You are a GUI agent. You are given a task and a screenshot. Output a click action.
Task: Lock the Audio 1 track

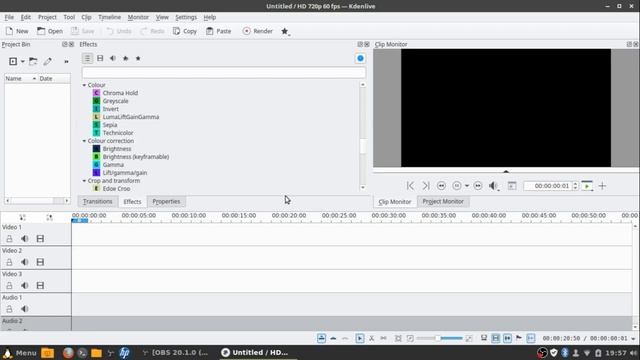[9, 309]
